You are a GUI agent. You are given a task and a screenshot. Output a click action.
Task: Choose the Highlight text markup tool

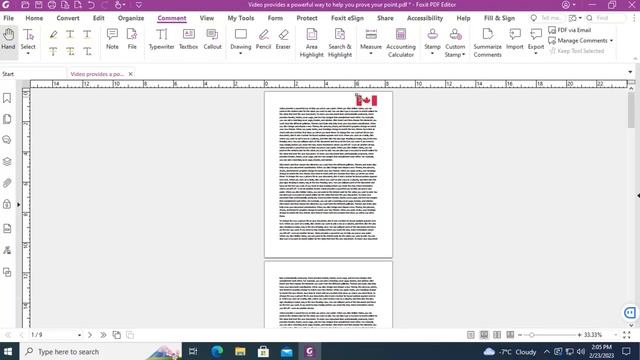click(53, 35)
